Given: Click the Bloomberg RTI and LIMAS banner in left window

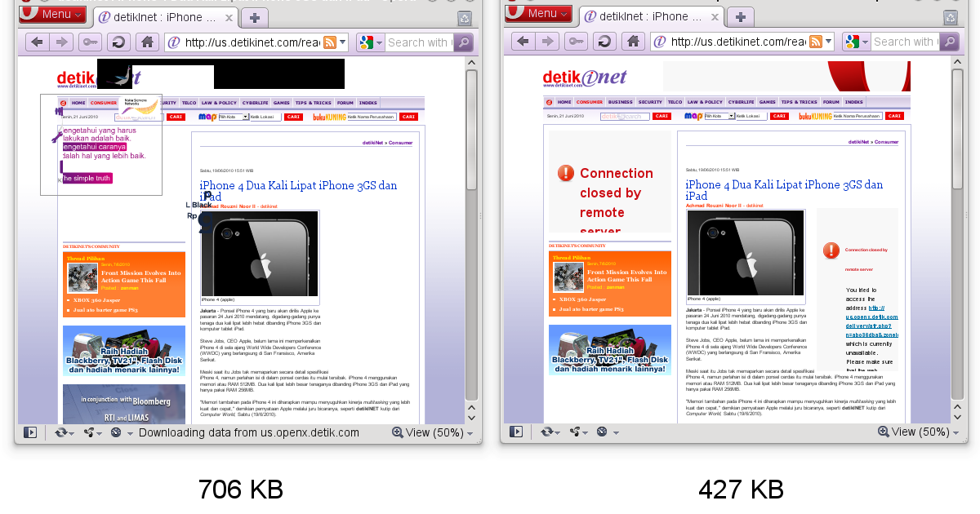Looking at the screenshot, I should 124,404.
